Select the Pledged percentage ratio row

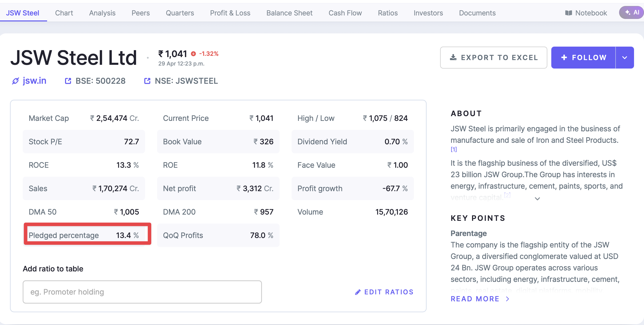coord(84,235)
